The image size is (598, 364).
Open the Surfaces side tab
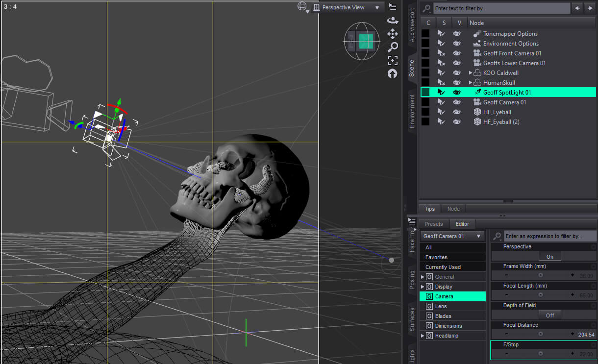(412, 319)
